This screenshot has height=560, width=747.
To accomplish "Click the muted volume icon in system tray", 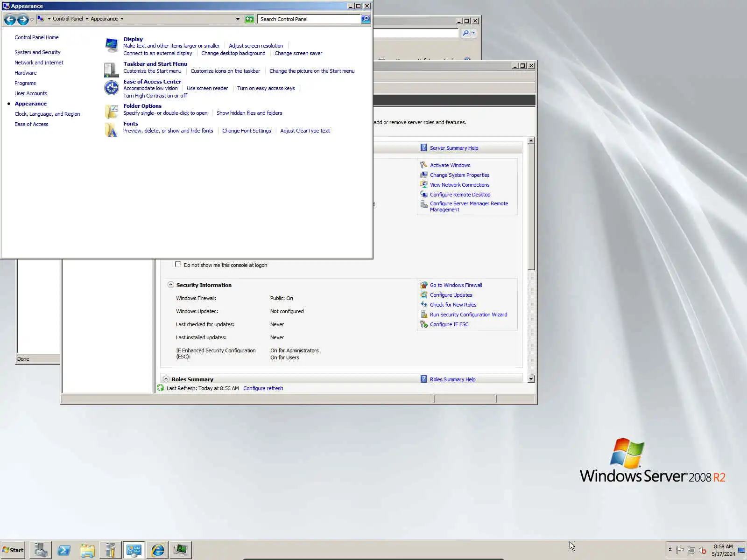I will [x=702, y=550].
